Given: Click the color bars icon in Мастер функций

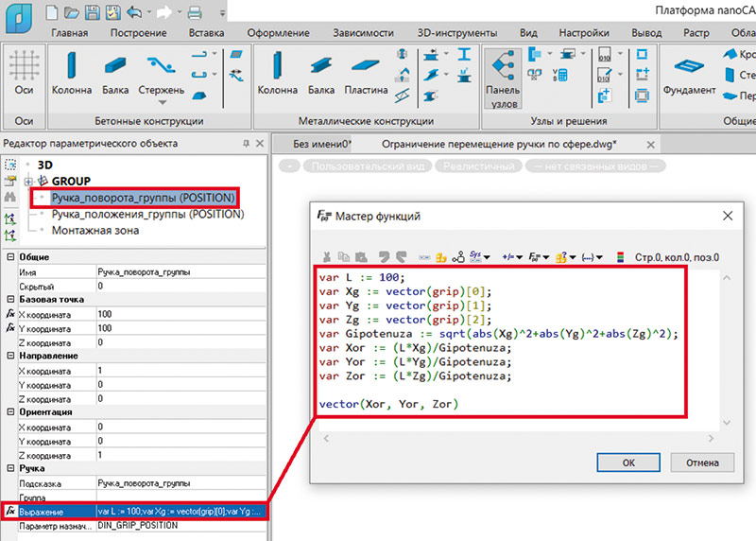Looking at the screenshot, I should (x=619, y=256).
